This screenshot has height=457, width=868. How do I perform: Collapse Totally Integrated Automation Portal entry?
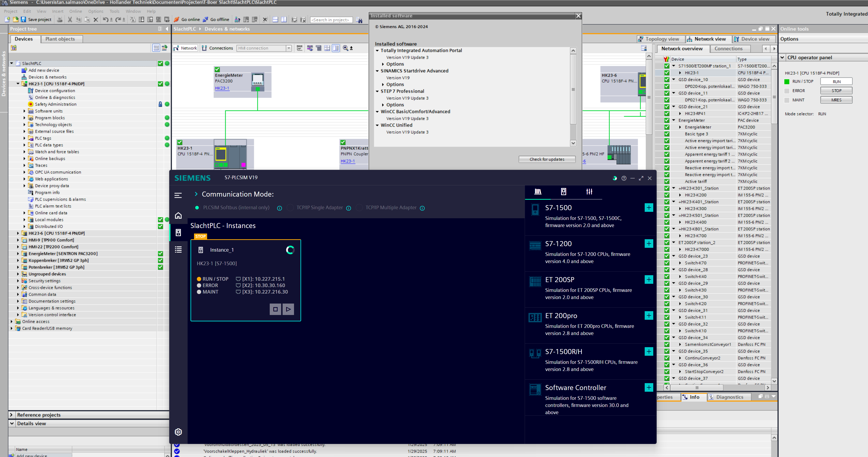tap(377, 51)
